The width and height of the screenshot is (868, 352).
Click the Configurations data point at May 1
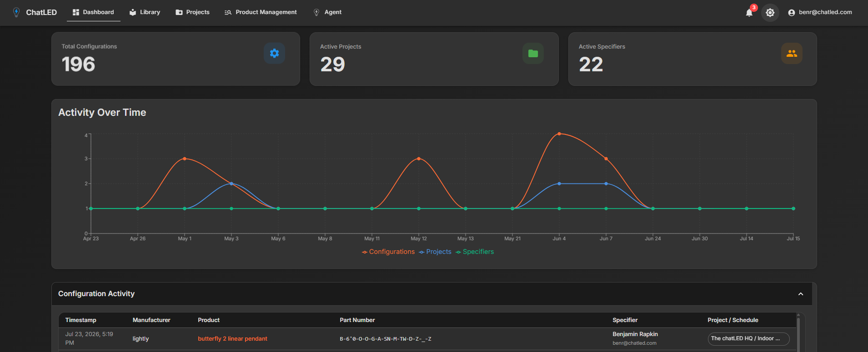coord(185,159)
